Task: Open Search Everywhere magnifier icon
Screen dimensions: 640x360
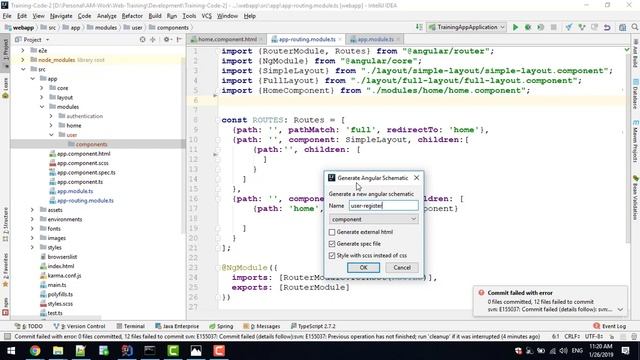Action: (x=635, y=27)
